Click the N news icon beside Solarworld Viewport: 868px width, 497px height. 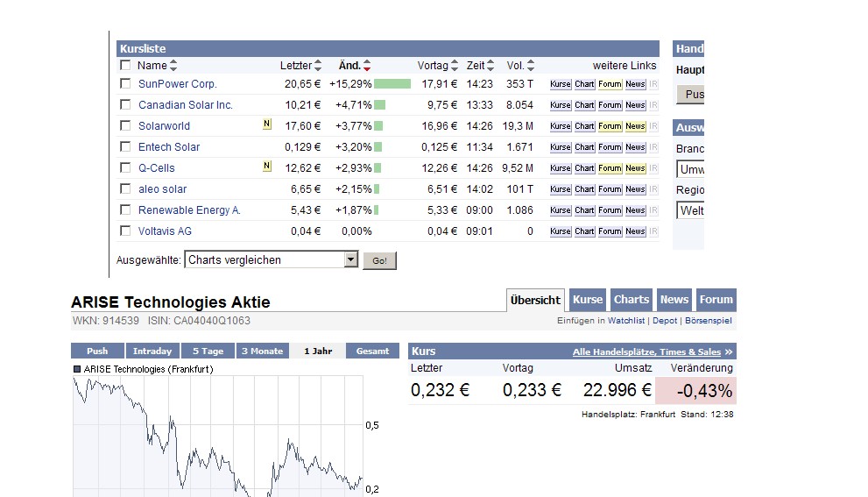(266, 124)
